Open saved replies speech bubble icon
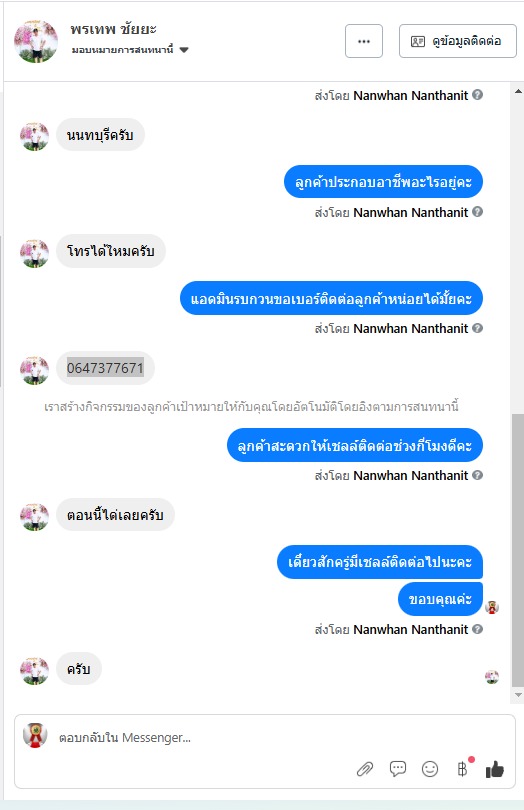524x810 pixels. tap(397, 769)
